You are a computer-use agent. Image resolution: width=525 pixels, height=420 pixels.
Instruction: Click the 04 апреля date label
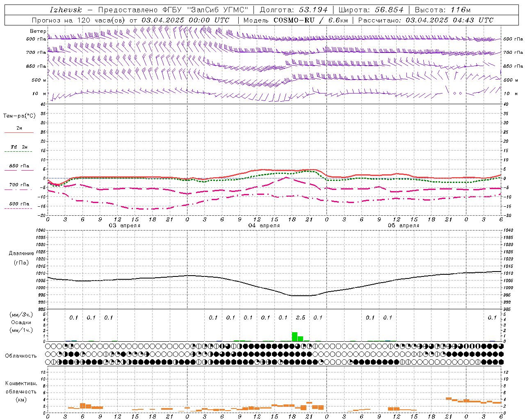tap(264, 225)
